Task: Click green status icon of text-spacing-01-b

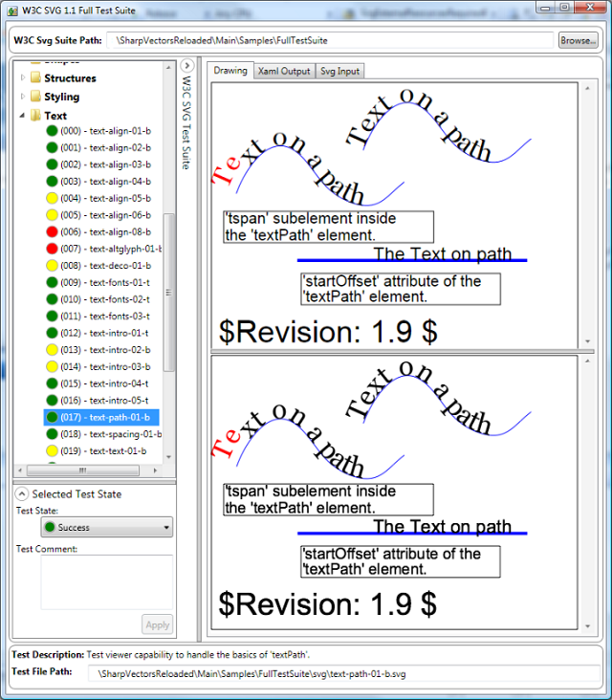Action: point(52,434)
